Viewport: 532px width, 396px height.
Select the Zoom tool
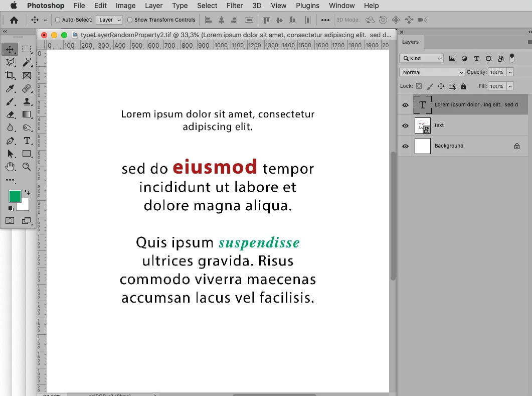27,167
